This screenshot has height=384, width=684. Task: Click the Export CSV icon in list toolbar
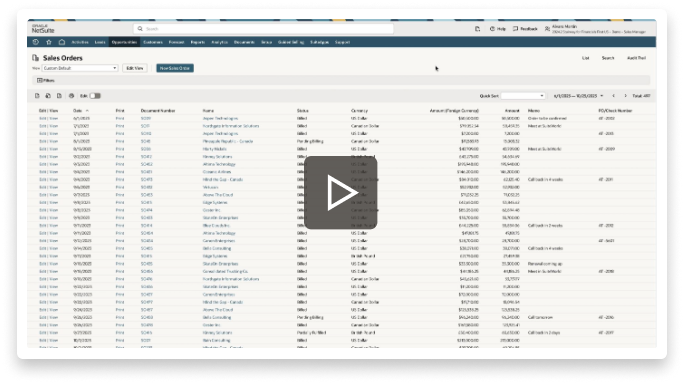pyautogui.click(x=37, y=96)
